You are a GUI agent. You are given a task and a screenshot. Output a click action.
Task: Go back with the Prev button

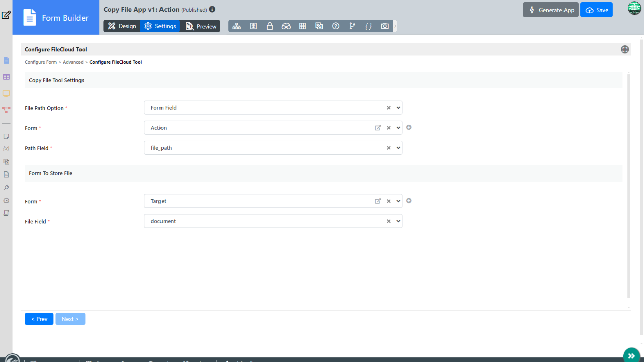[39, 319]
